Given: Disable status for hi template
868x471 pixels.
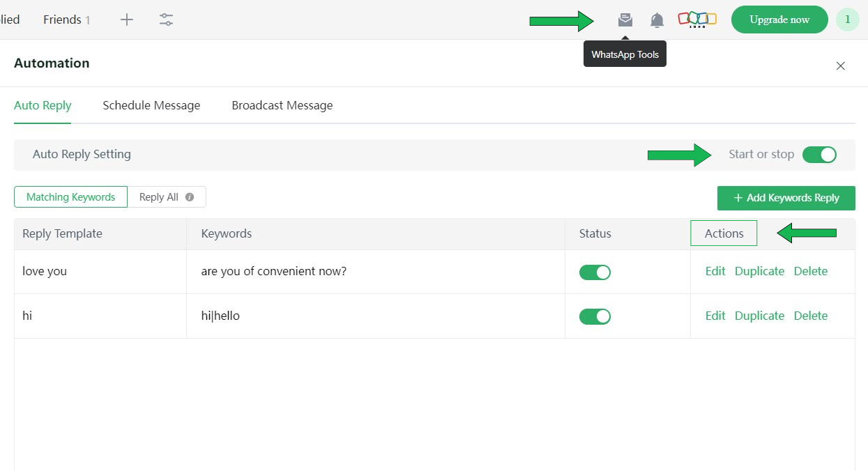Looking at the screenshot, I should (595, 316).
